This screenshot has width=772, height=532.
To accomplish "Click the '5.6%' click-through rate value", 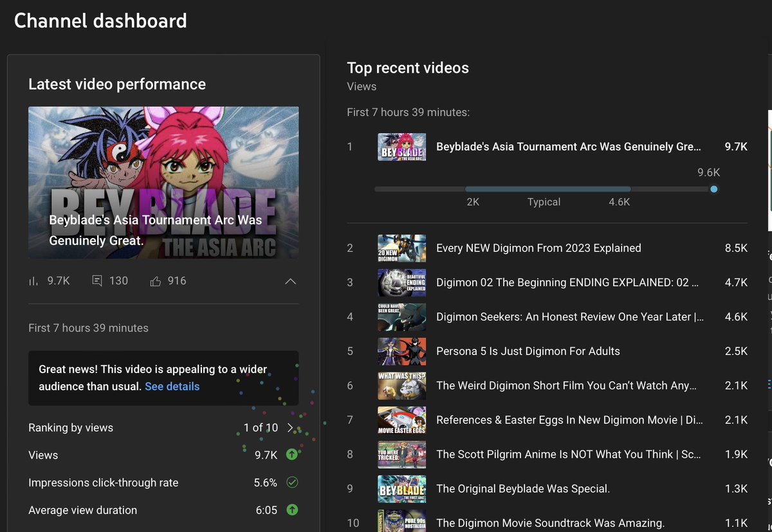I will pyautogui.click(x=266, y=482).
